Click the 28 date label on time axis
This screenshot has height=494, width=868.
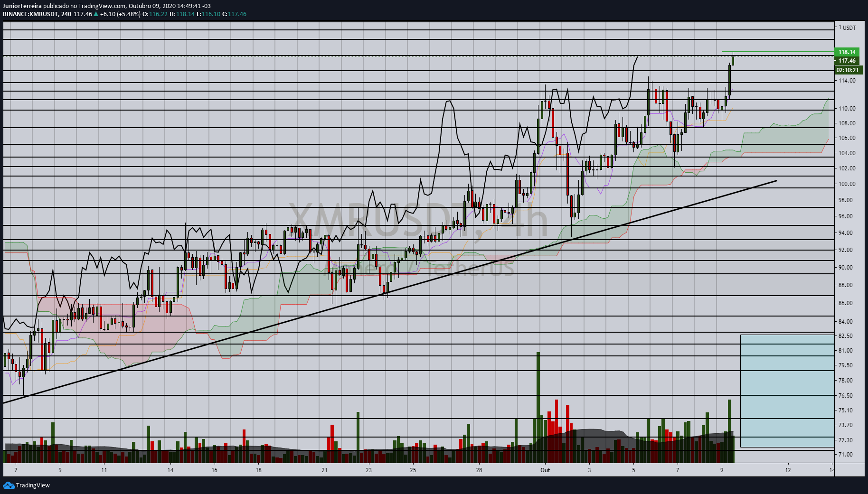click(x=479, y=470)
